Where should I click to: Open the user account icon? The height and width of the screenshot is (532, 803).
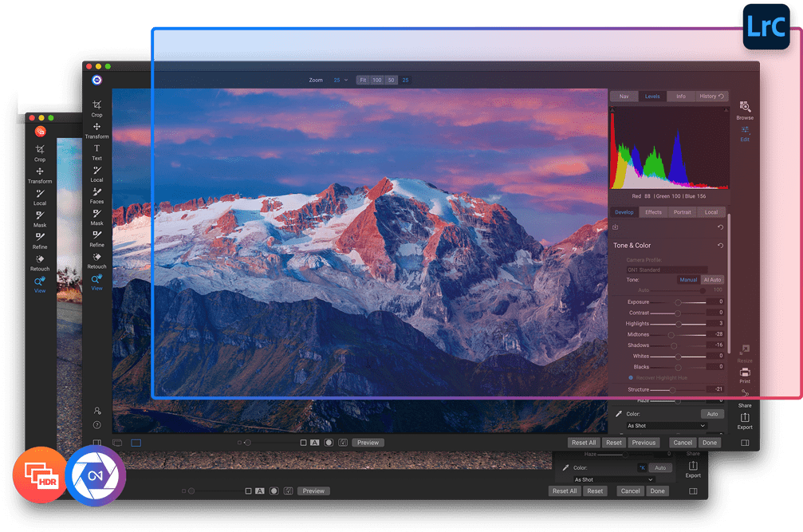pyautogui.click(x=97, y=411)
